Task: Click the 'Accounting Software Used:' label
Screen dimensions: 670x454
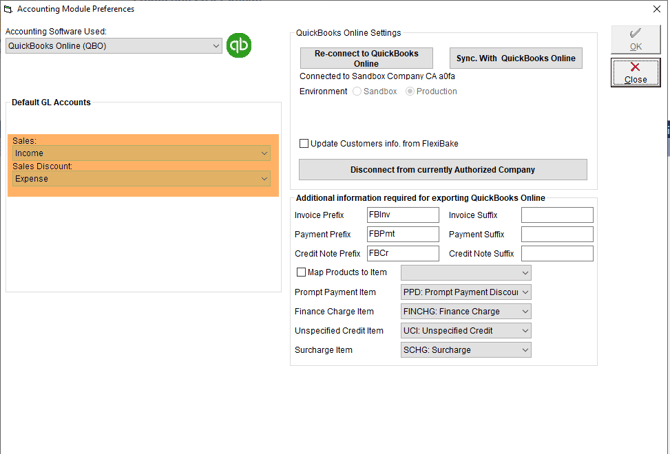Action: (x=56, y=31)
